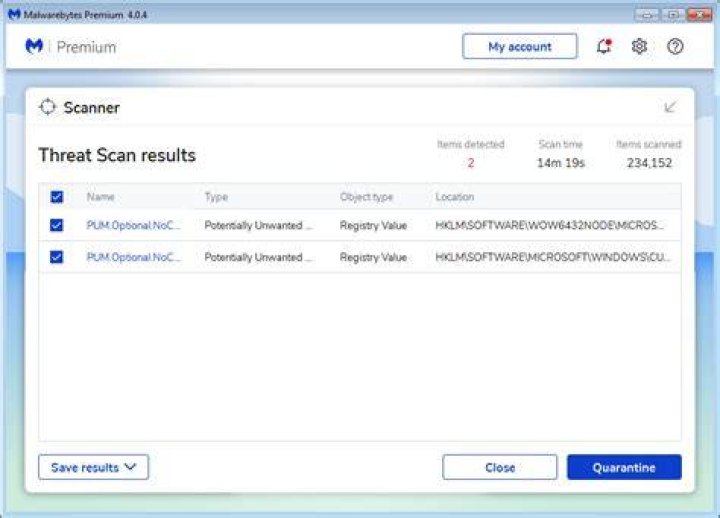Toggle the select-all checkbox in the table header
Viewport: 720px width, 518px height.
pyautogui.click(x=56, y=197)
